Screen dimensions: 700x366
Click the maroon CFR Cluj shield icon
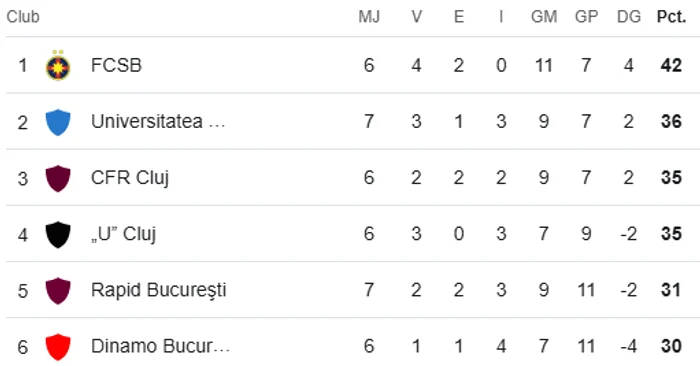[x=58, y=179]
